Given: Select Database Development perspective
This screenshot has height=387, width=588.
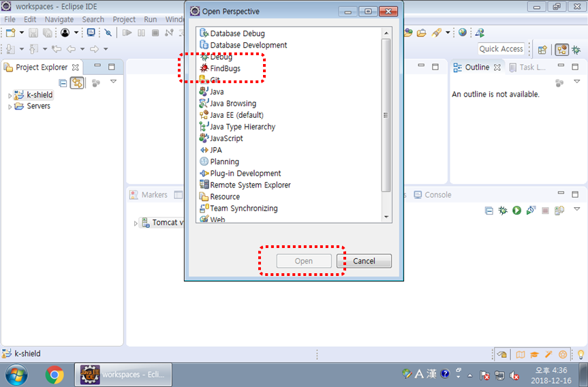Looking at the screenshot, I should click(243, 45).
